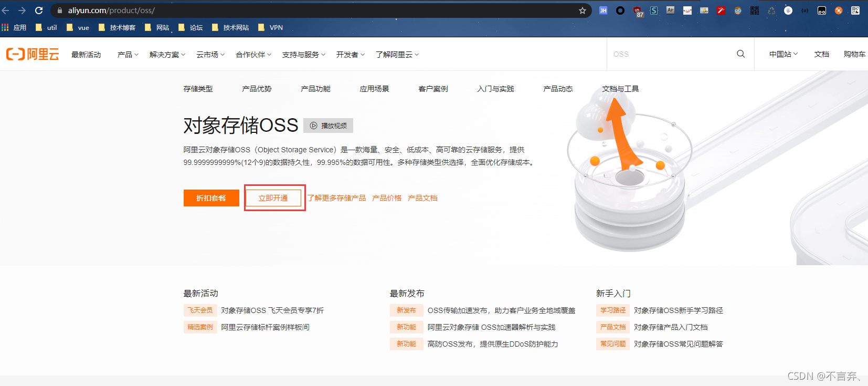Open the 最新活动 nav item
The width and height of the screenshot is (868, 386).
(x=86, y=55)
